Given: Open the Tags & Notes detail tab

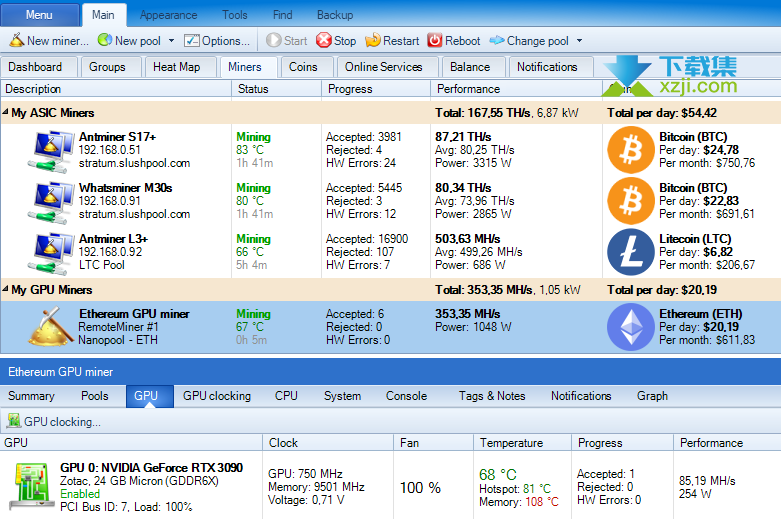Looking at the screenshot, I should [x=492, y=396].
